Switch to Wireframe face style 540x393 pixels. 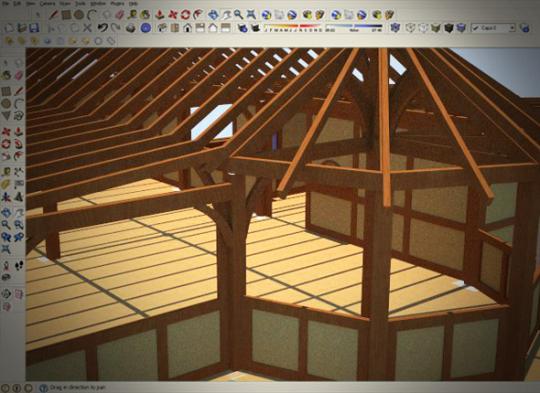pyautogui.click(x=410, y=28)
